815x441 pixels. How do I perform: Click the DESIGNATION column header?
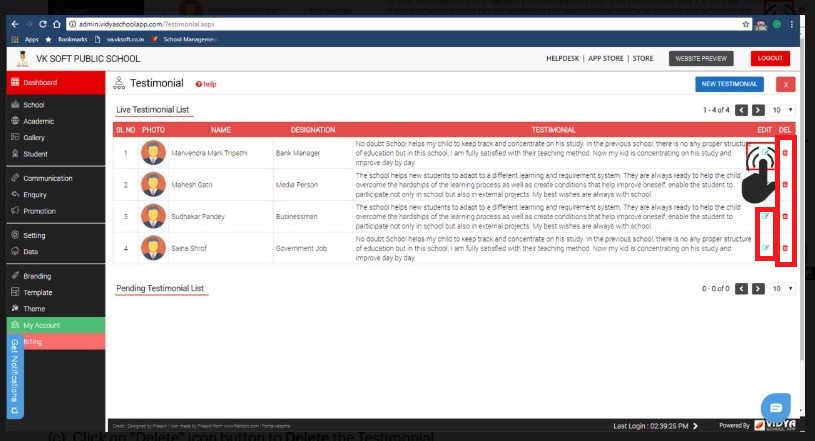coord(313,130)
